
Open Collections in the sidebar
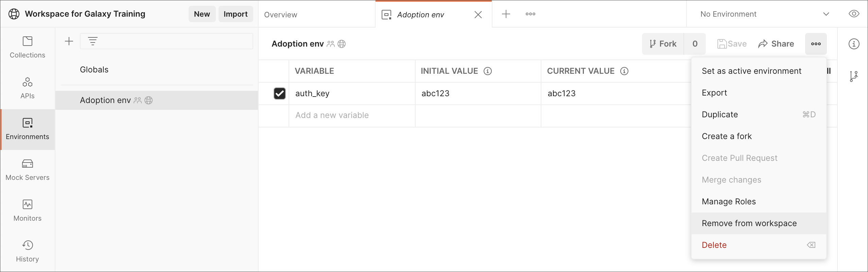[27, 48]
